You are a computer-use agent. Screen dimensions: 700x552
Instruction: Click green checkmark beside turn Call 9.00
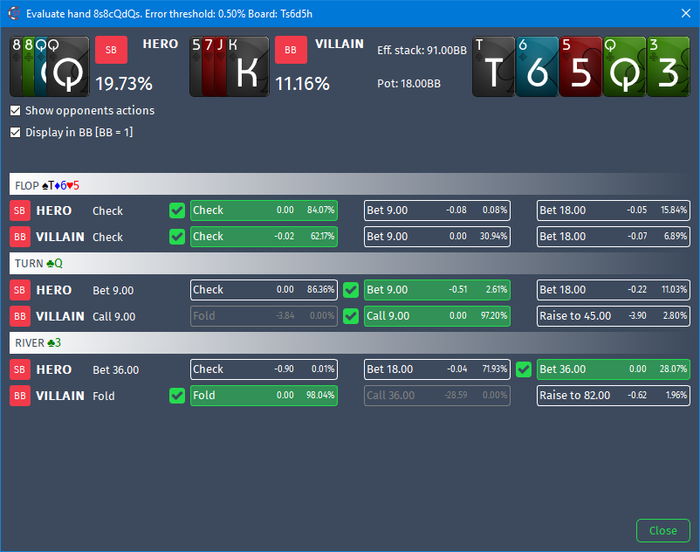pos(351,316)
